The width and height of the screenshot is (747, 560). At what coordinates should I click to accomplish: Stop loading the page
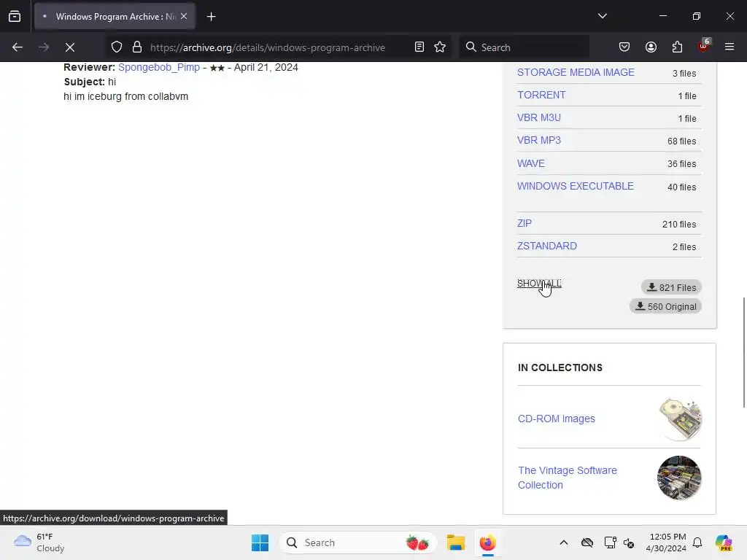(x=70, y=47)
